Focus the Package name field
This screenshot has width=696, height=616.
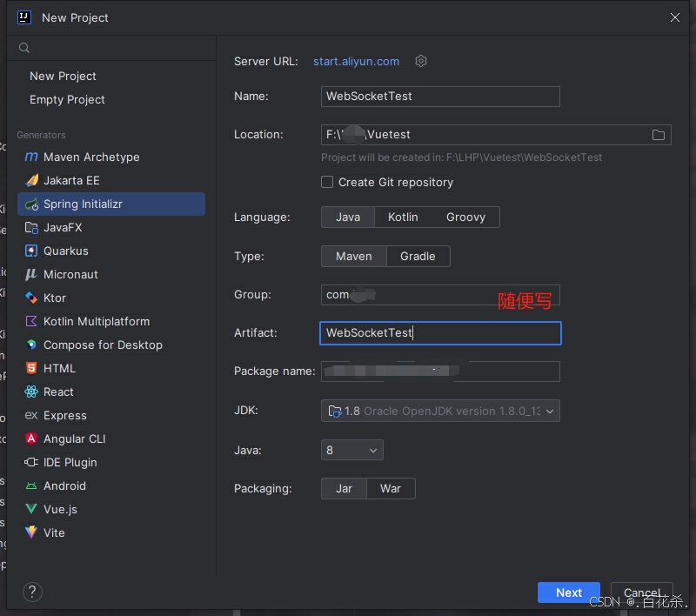tap(440, 371)
